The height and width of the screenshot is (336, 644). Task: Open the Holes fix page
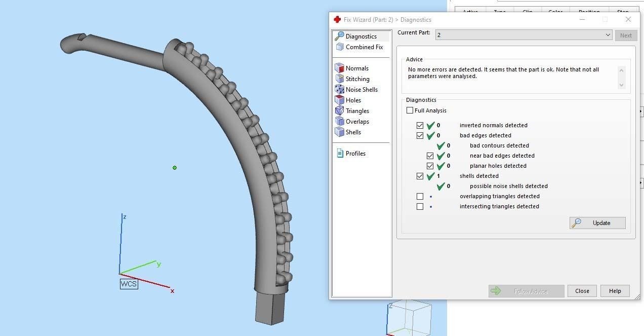tap(348, 100)
